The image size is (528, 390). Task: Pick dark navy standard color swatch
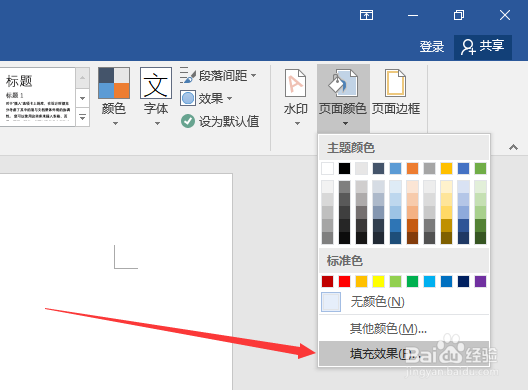[x=463, y=281]
